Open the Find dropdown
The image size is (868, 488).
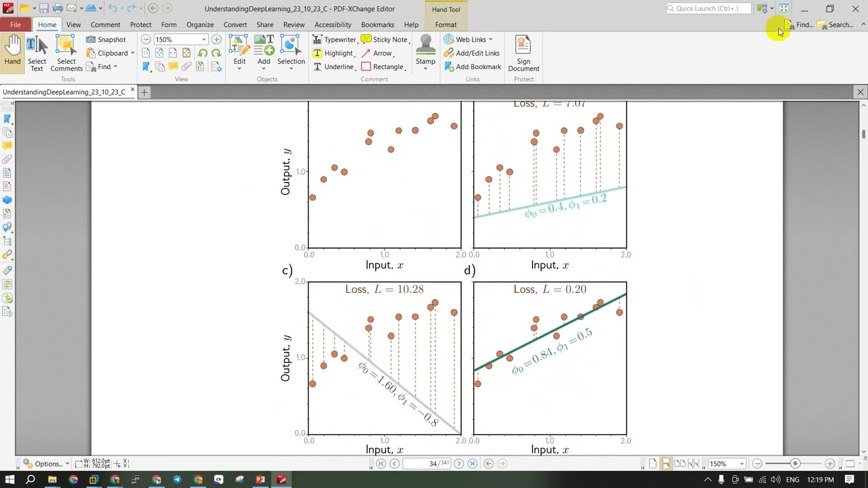102,67
